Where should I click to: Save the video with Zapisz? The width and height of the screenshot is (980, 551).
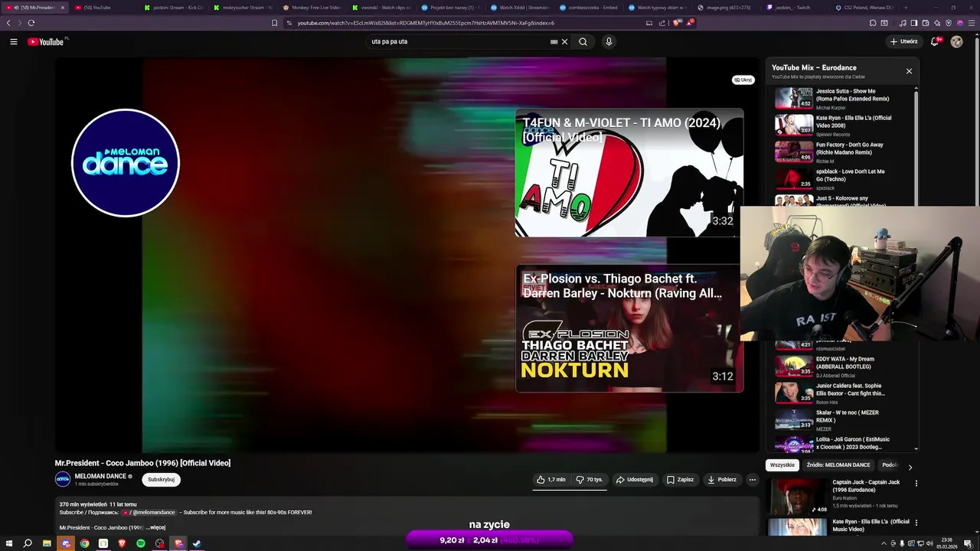tap(680, 479)
